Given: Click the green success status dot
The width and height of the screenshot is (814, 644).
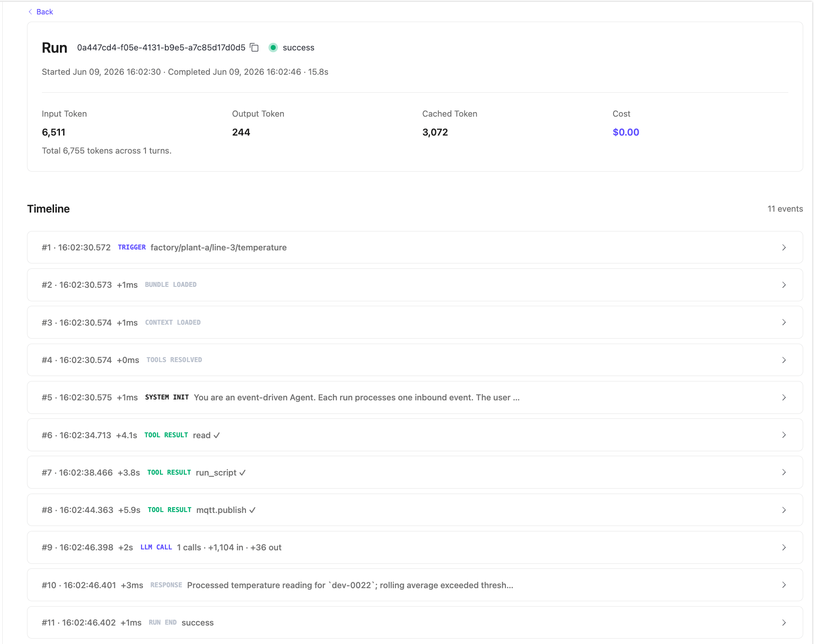Looking at the screenshot, I should pos(273,47).
